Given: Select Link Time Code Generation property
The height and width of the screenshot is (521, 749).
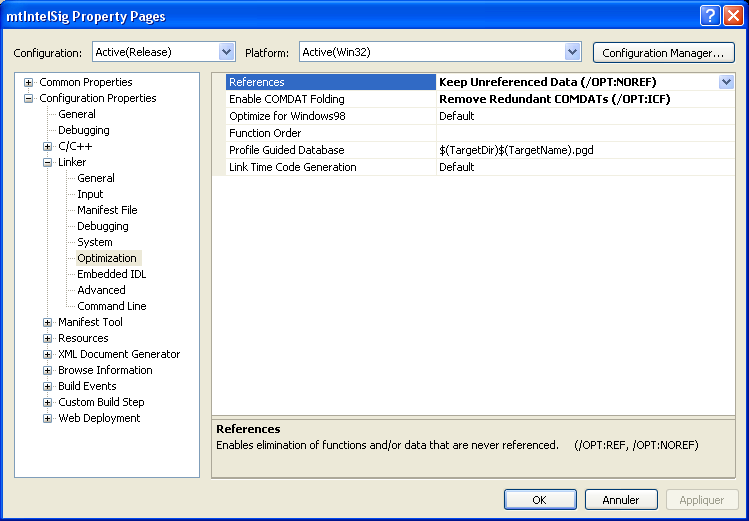Looking at the screenshot, I should (x=331, y=167).
